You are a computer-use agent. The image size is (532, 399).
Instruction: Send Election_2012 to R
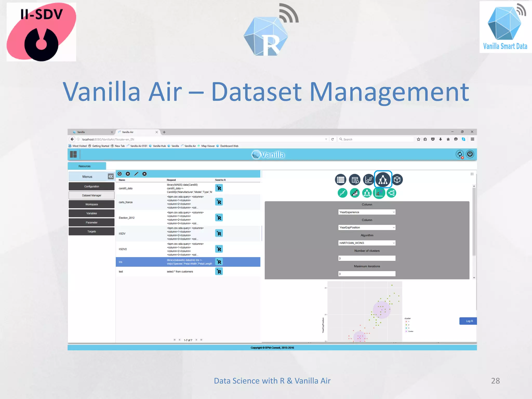coord(219,218)
